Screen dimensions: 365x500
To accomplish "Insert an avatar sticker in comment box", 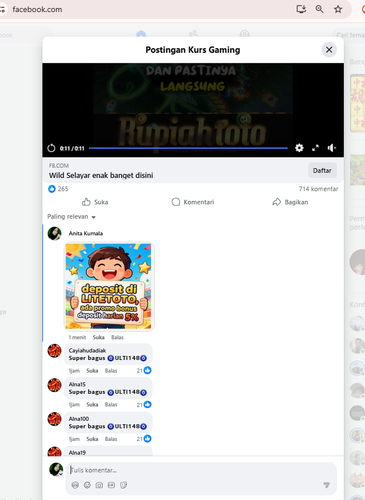I will click(75, 485).
